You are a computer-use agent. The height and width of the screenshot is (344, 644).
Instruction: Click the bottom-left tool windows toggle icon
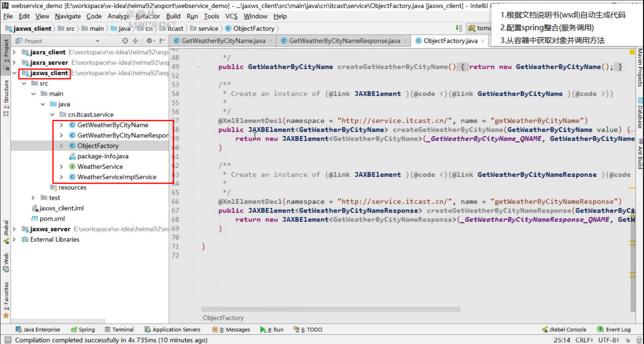(x=8, y=340)
